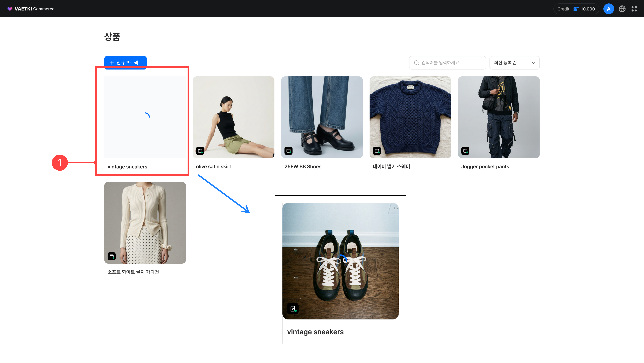
Task: Click the 'Jogger pocket pants' product name
Action: (x=485, y=167)
